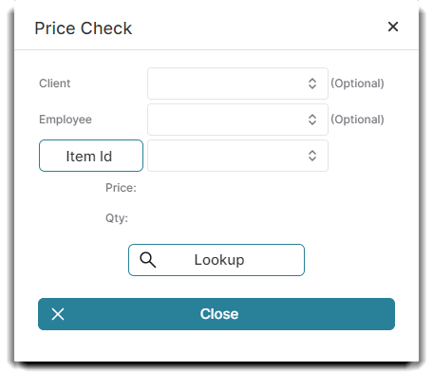
Task: Select the Qty: label text
Action: tap(117, 218)
